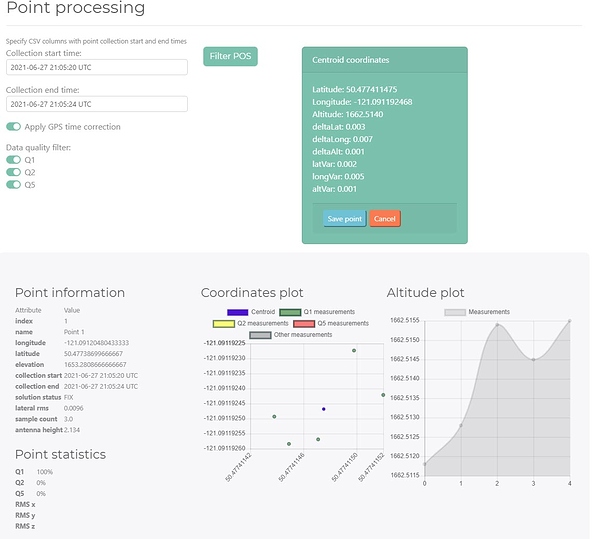
Task: Click the Point information heading
Action: [70, 293]
